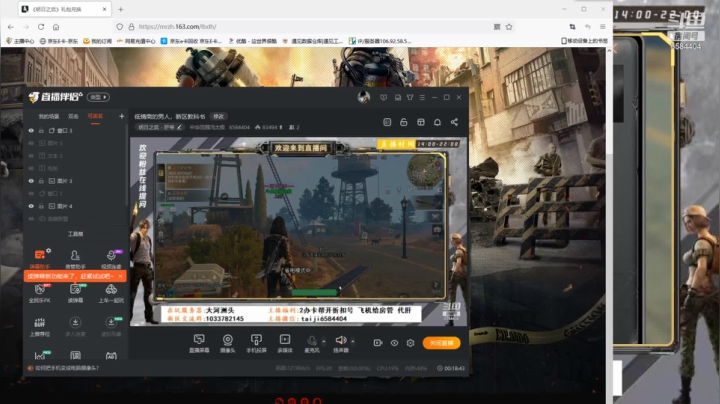Expand microphone volume arrow
The height and width of the screenshot is (404, 720).
324,341
